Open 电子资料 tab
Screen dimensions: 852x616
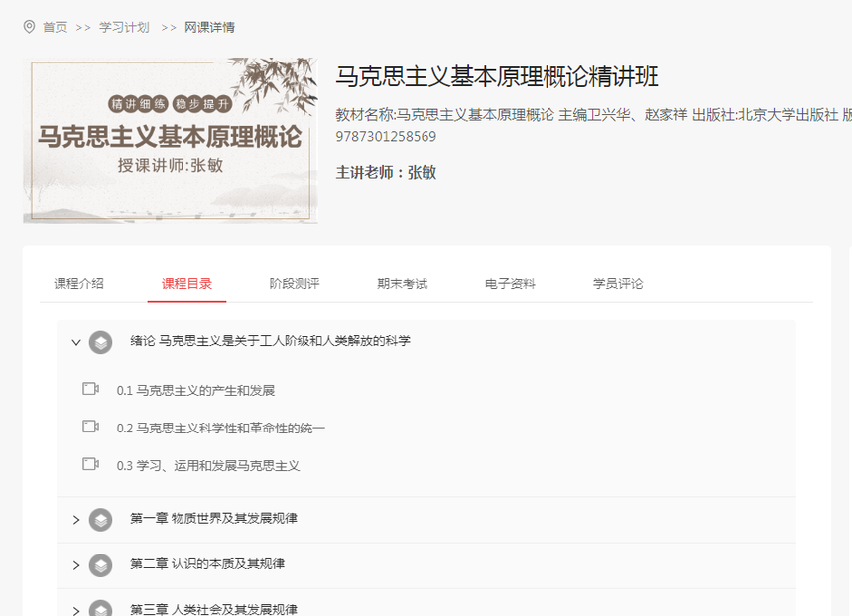pos(510,283)
